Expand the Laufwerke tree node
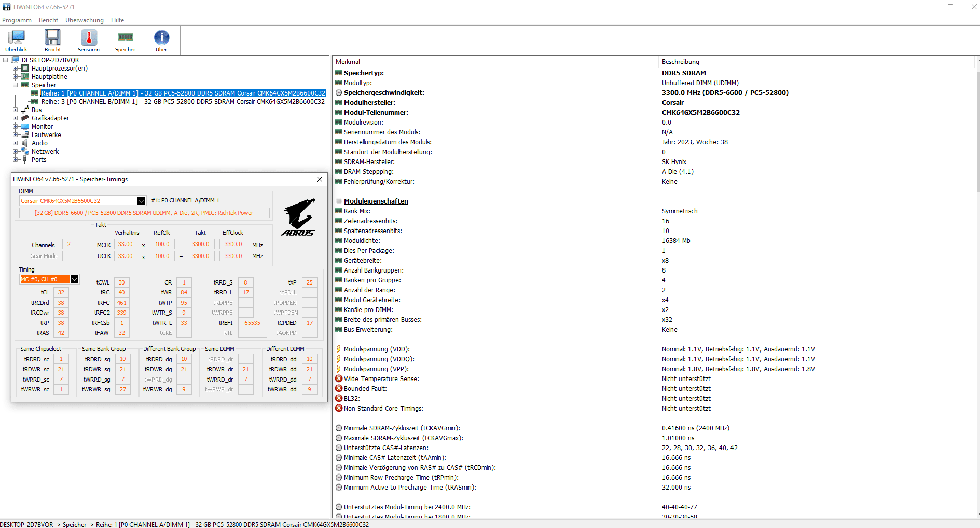980x528 pixels. click(x=15, y=135)
